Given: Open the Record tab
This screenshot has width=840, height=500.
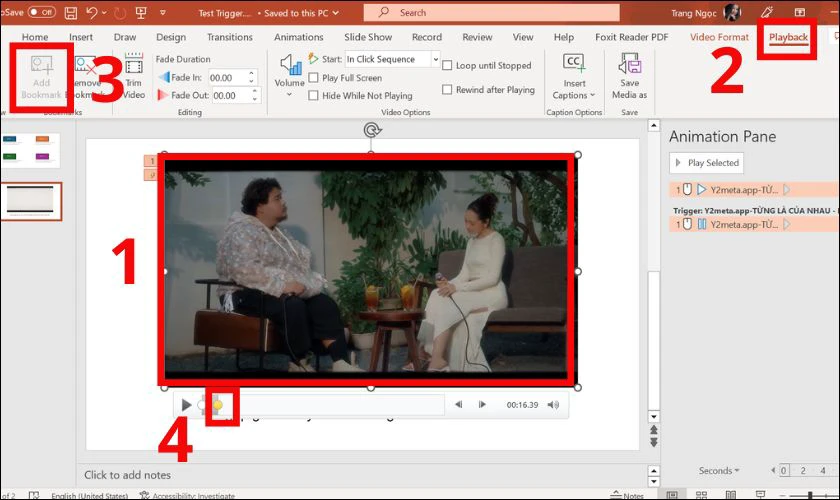Looking at the screenshot, I should [427, 37].
